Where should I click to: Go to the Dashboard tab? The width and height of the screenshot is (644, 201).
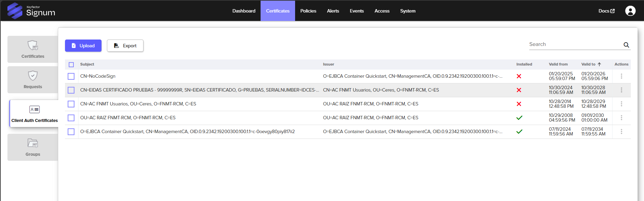tap(244, 11)
